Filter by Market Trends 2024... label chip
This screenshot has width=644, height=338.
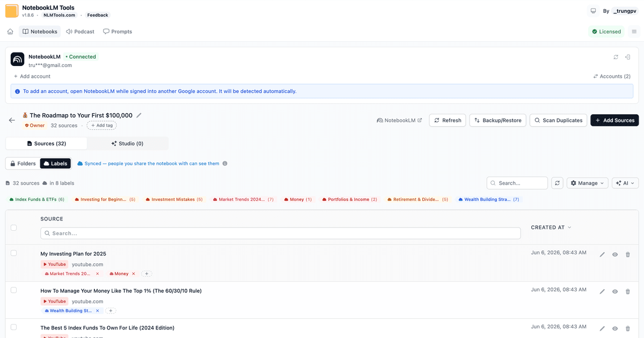[244, 200]
